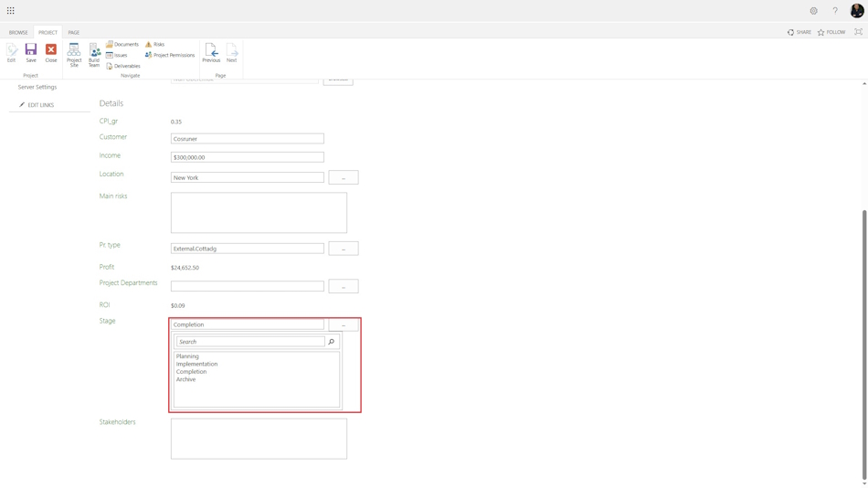868x488 pixels.
Task: Click the Stage field showing Completion
Action: point(247,324)
